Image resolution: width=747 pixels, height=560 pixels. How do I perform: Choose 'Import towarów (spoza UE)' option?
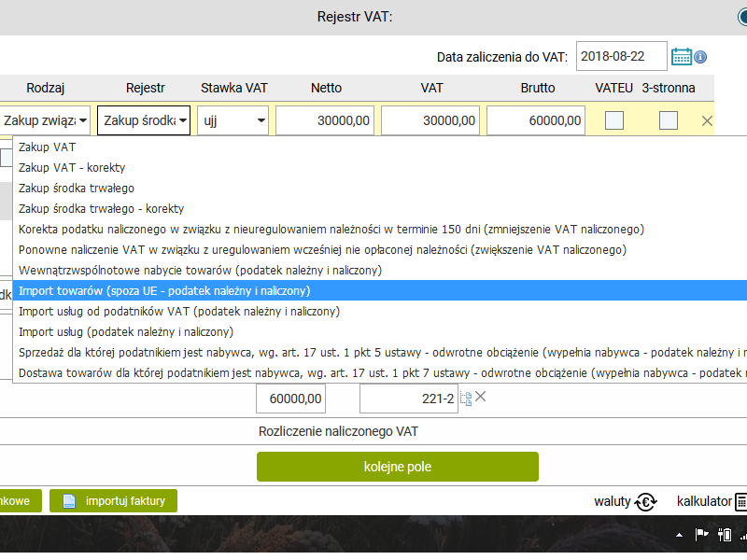164,291
